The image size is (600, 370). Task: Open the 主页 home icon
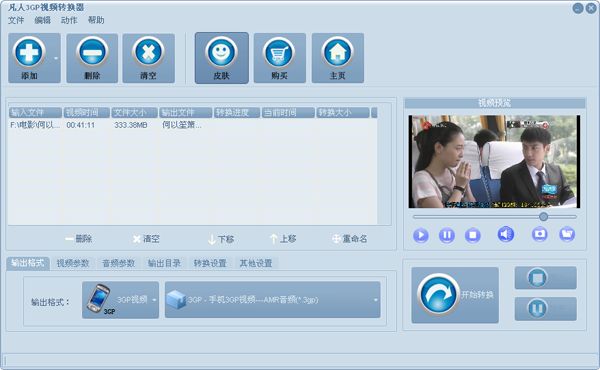[x=338, y=52]
